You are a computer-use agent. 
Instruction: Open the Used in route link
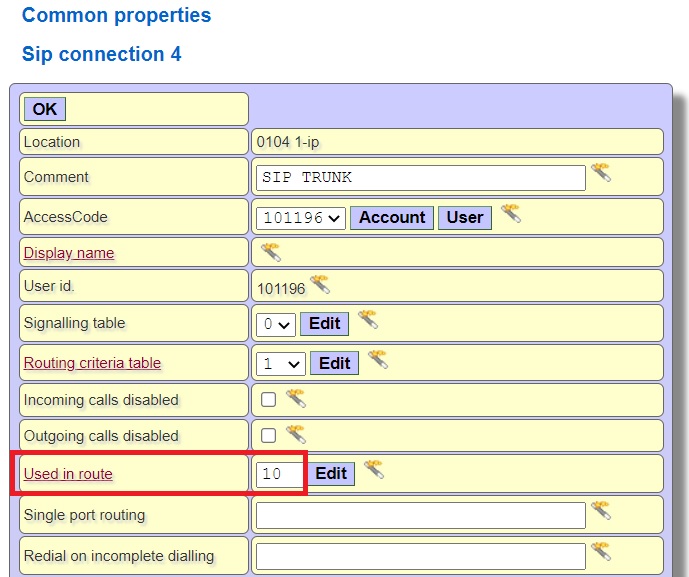point(68,474)
